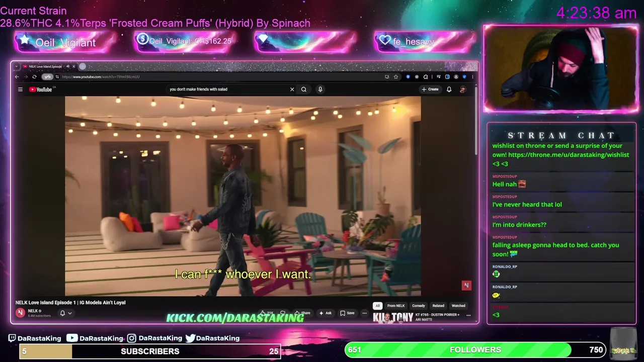Open the NELK channel avatar

click(20, 313)
